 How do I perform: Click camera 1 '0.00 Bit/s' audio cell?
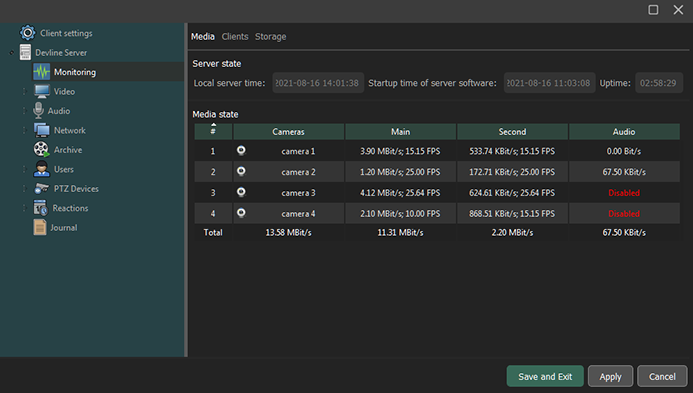click(x=624, y=151)
